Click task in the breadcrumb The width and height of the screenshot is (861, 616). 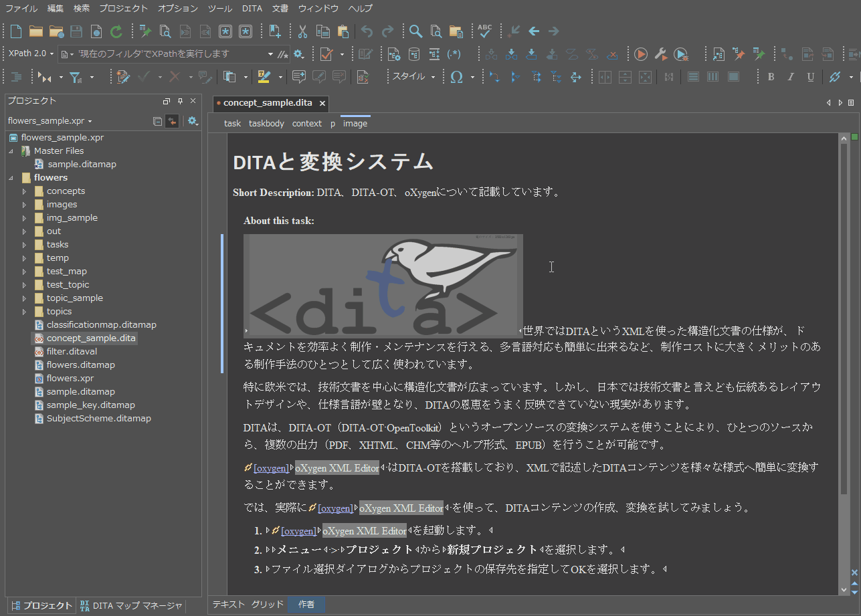point(232,123)
